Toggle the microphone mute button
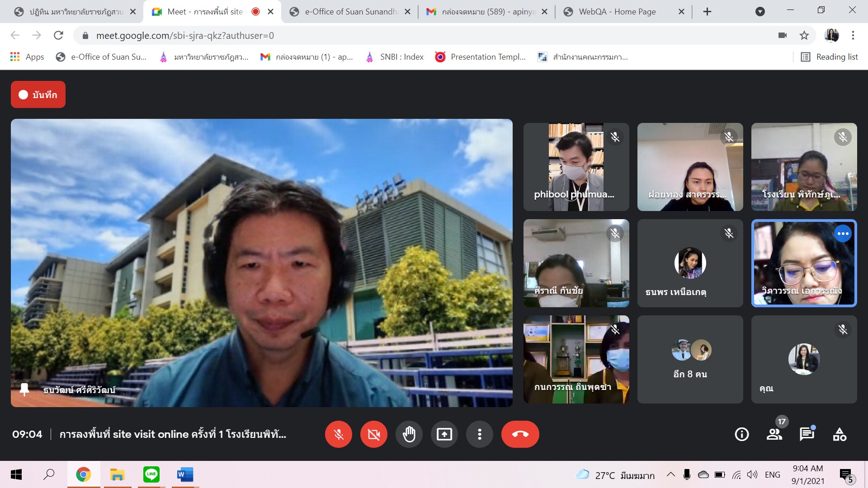Image resolution: width=868 pixels, height=488 pixels. tap(338, 434)
